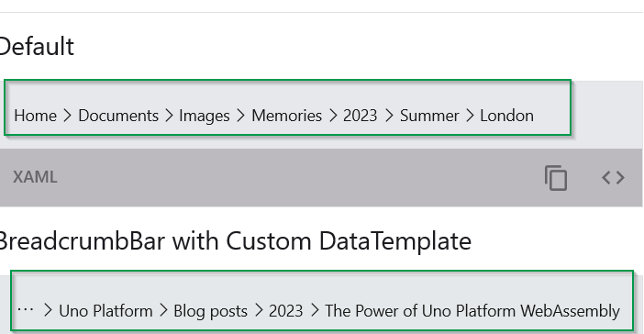This screenshot has width=644, height=334.
Task: Open the Uno Platform breadcrumb
Action: click(x=106, y=311)
